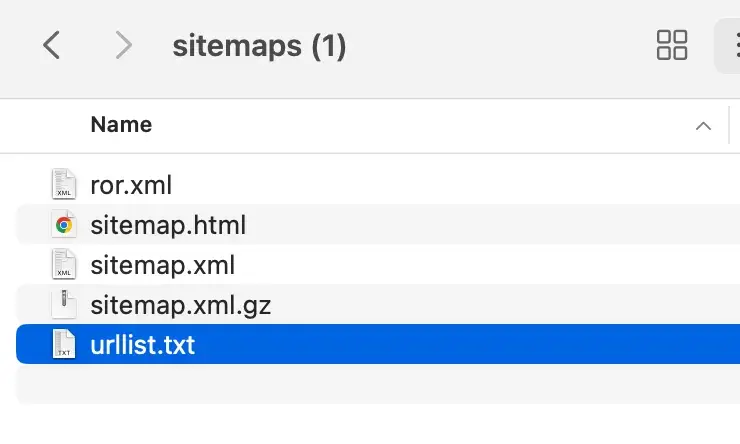
Task: Click the column divider right of sort chevron
Action: click(730, 126)
